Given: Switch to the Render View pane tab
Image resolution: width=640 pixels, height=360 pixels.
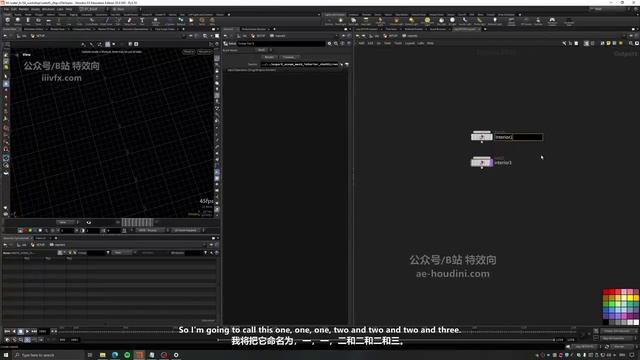Looking at the screenshot, I should tap(58, 29).
